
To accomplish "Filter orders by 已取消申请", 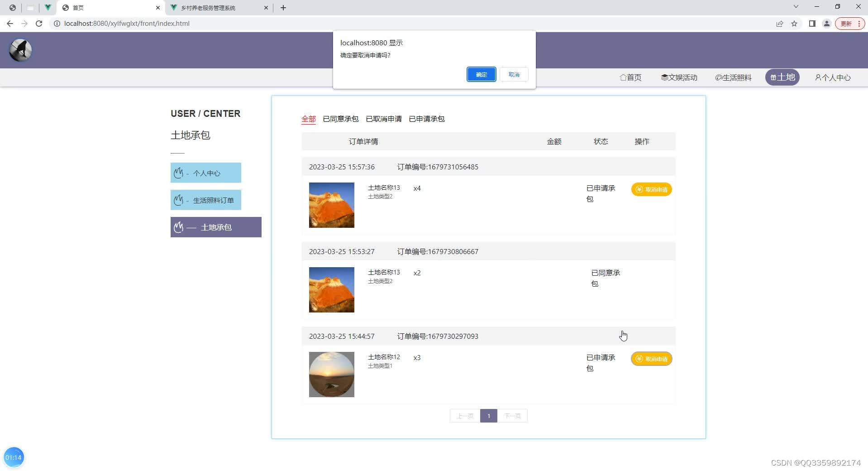I will [x=384, y=119].
